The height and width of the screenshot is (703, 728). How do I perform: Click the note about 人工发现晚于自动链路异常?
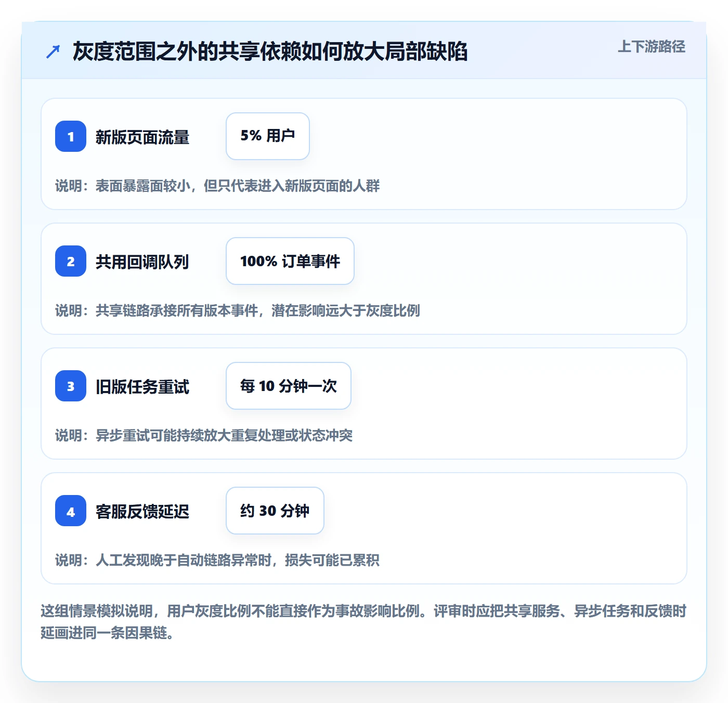217,560
